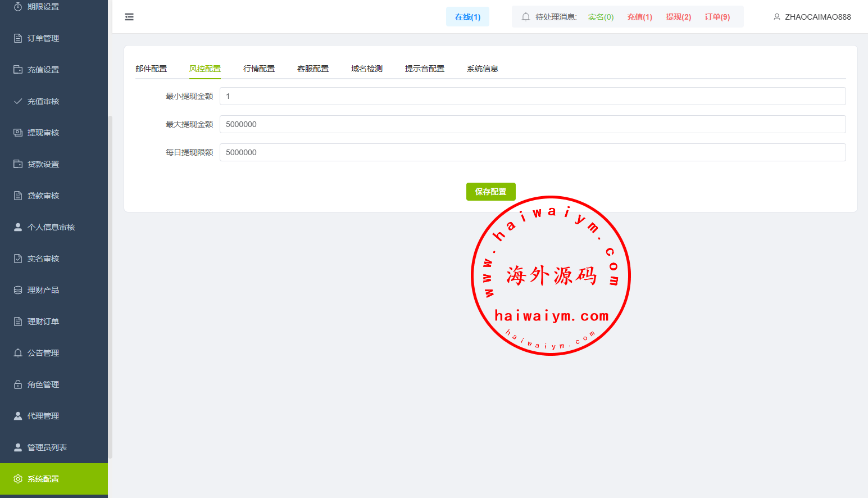Click the gear icon for 系统配置
The height and width of the screenshot is (498, 868).
click(18, 479)
